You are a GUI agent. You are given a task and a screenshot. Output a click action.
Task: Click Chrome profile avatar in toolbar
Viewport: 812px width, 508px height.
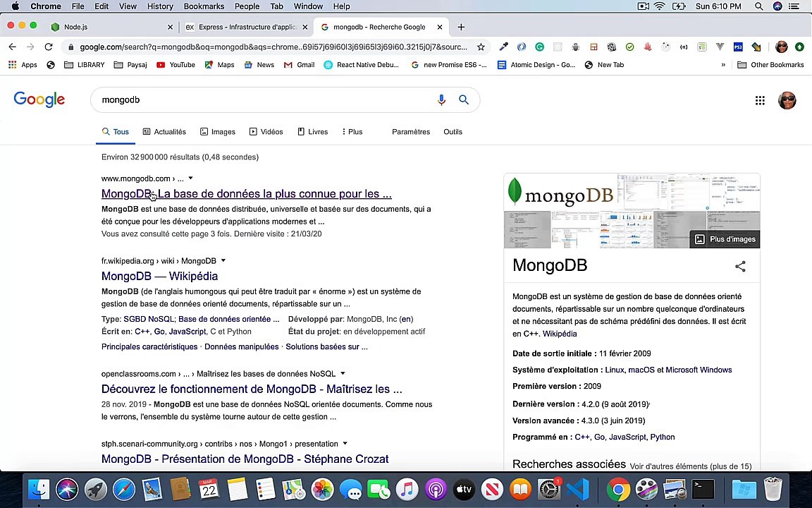pyautogui.click(x=782, y=47)
